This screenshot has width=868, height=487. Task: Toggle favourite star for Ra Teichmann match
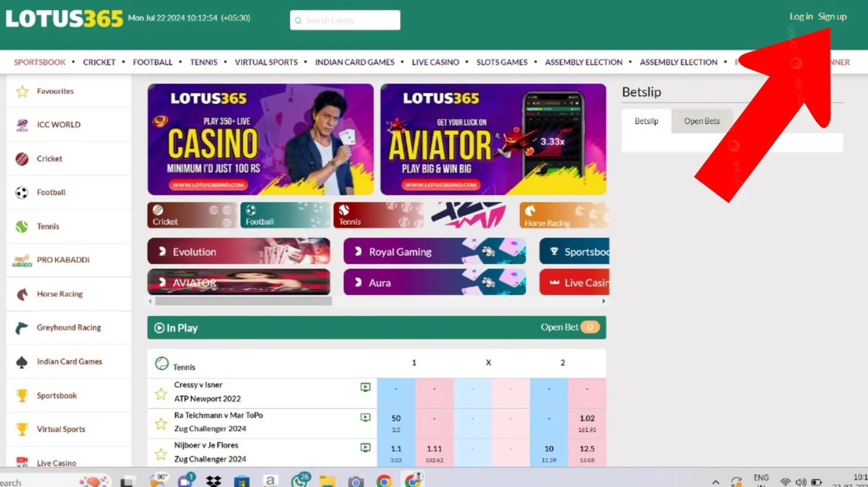point(161,424)
